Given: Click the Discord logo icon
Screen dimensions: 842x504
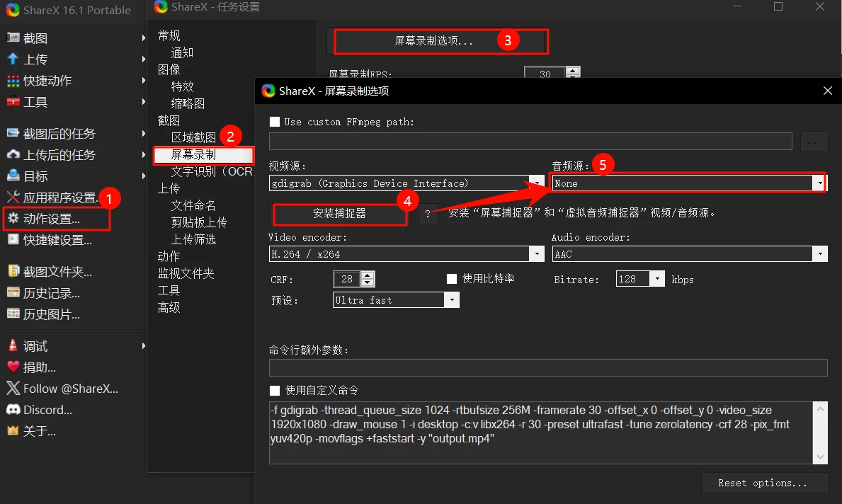Looking at the screenshot, I should (x=13, y=409).
